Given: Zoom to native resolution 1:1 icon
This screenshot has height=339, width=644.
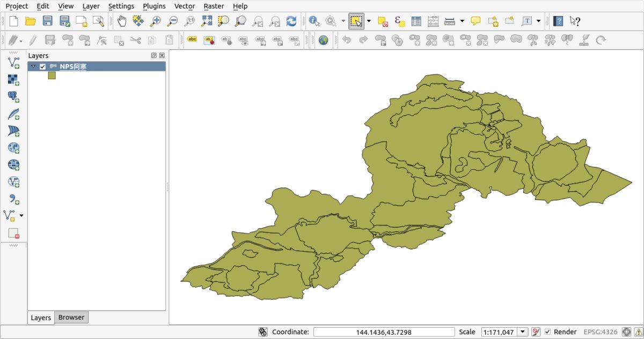Looking at the screenshot, I should (x=189, y=21).
